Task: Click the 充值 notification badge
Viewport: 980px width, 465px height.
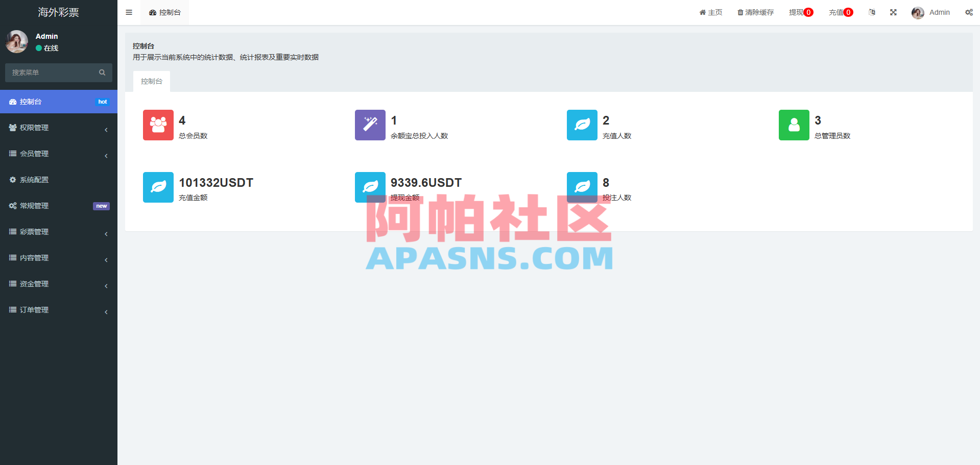Action: tap(849, 12)
